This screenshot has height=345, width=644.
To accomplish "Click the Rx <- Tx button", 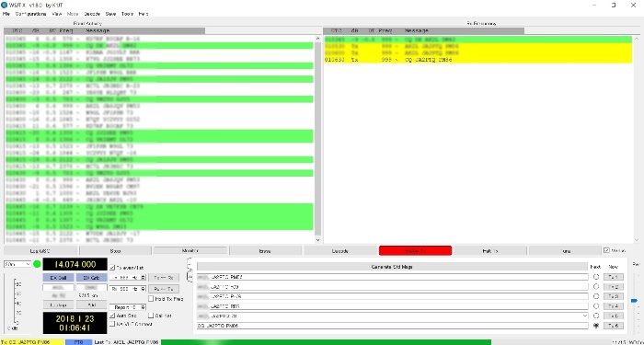I will 164,289.
